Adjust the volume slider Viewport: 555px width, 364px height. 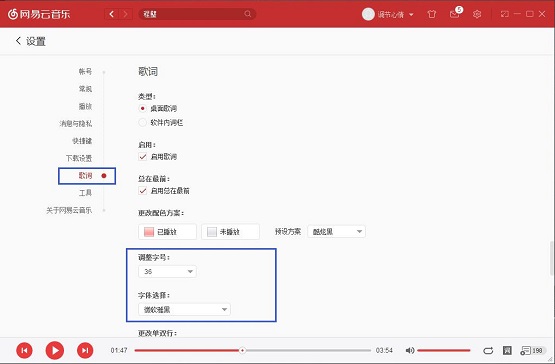444,351
